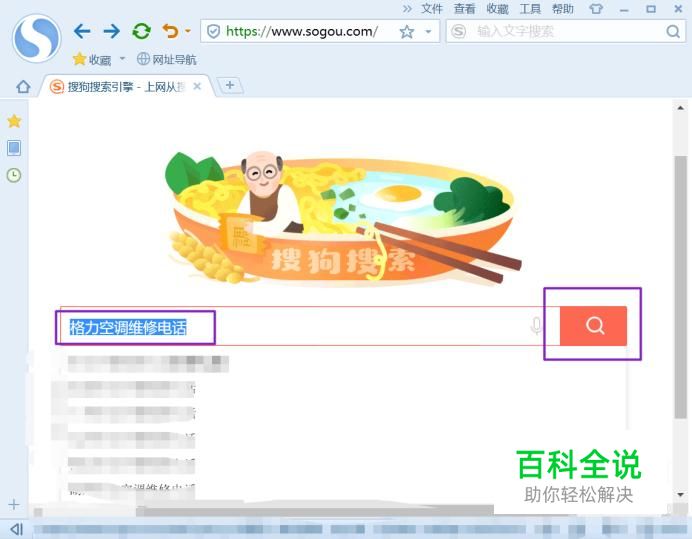Click the shield security icon in address bar

(x=214, y=31)
